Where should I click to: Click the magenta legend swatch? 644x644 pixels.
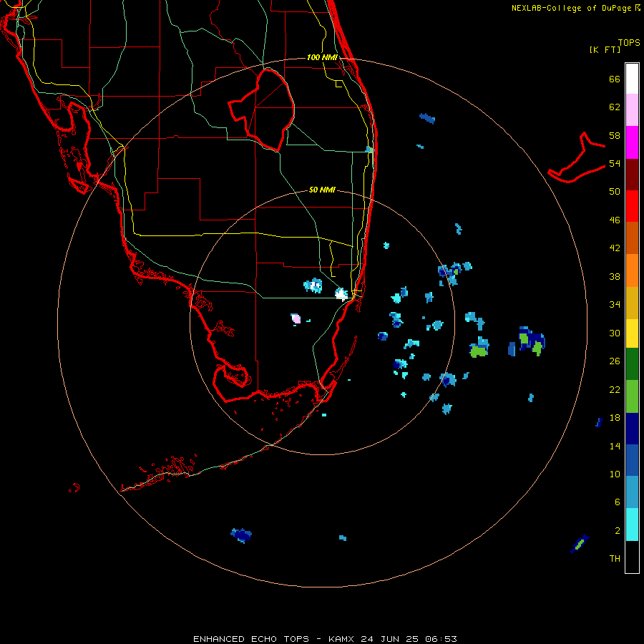click(x=632, y=142)
